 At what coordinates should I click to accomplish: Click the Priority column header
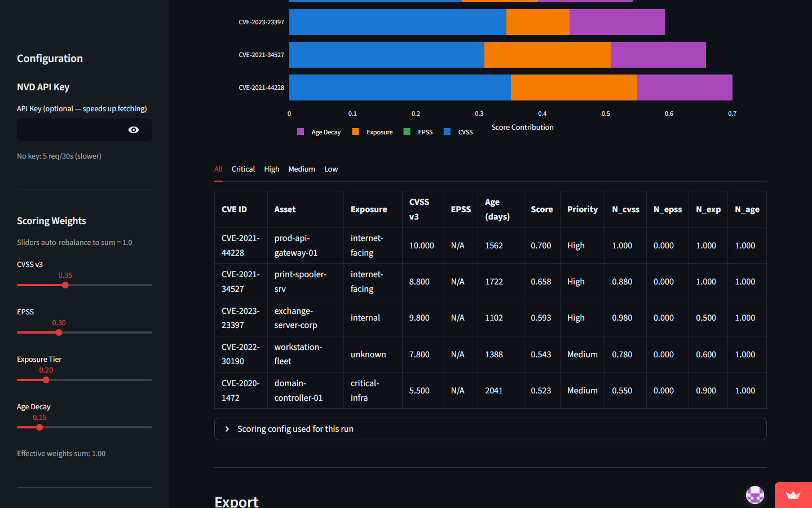pos(582,209)
